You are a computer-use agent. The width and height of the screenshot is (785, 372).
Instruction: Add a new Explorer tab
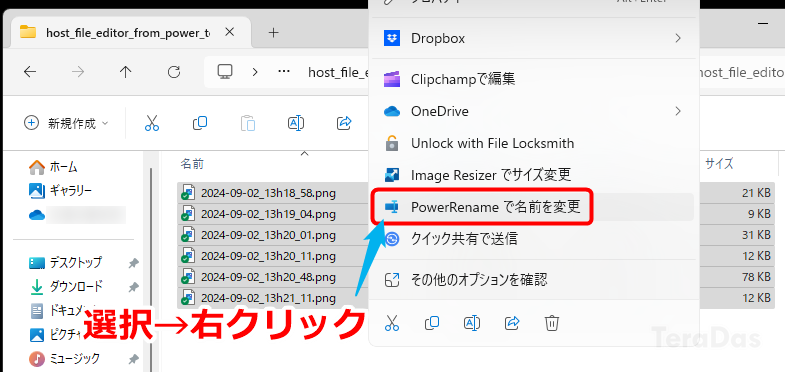tap(273, 33)
